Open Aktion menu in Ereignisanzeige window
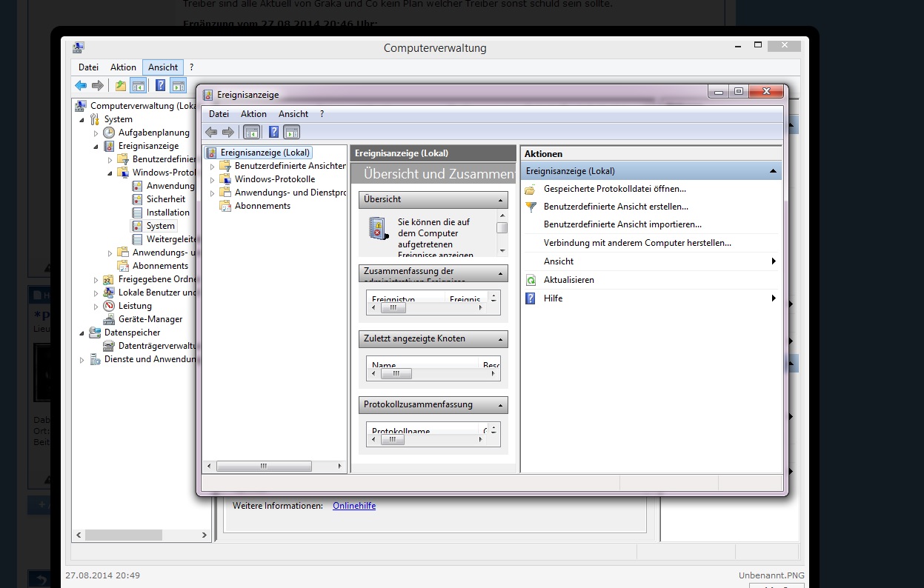924x588 pixels. point(253,114)
